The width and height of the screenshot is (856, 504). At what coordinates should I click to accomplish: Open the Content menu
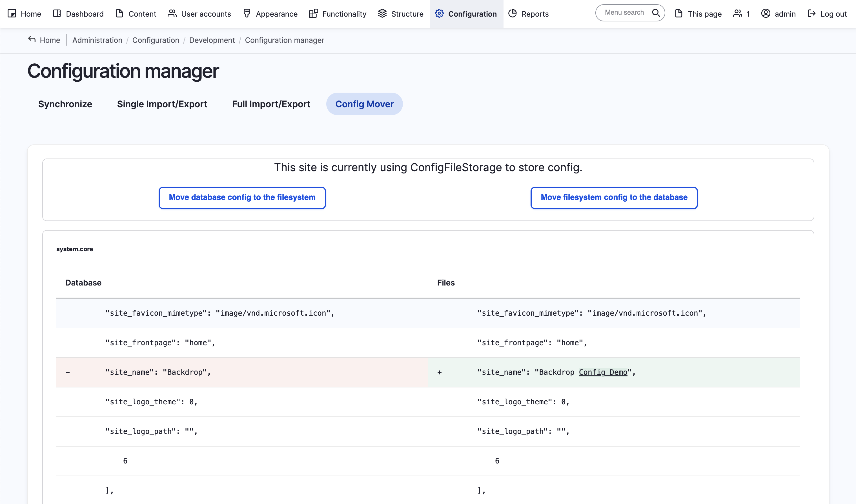[x=136, y=14]
